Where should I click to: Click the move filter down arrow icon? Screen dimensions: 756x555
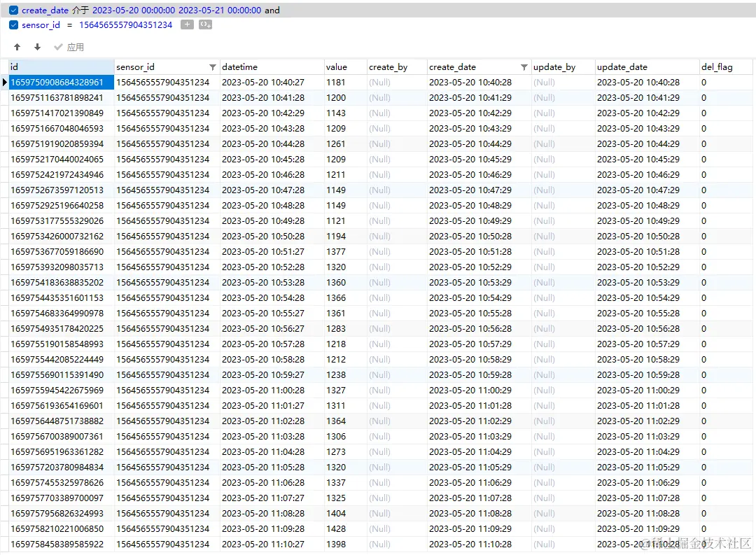click(x=37, y=47)
